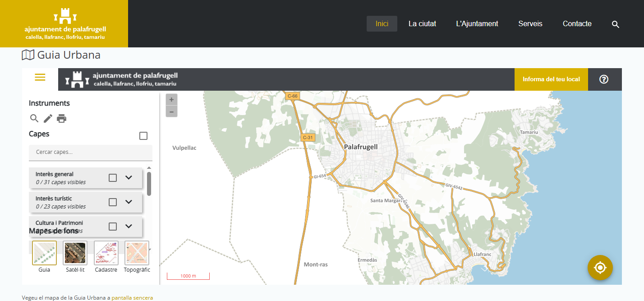Open the Serveis menu item
644x301 pixels.
(530, 24)
